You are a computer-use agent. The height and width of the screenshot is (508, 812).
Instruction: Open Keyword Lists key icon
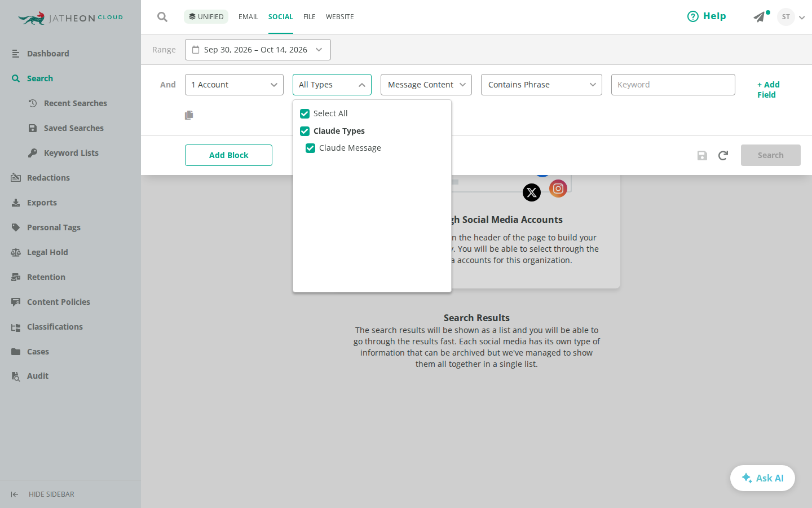(33, 153)
